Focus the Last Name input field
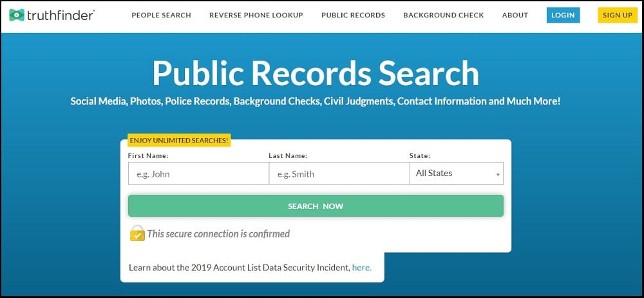The width and height of the screenshot is (644, 298). 339,174
